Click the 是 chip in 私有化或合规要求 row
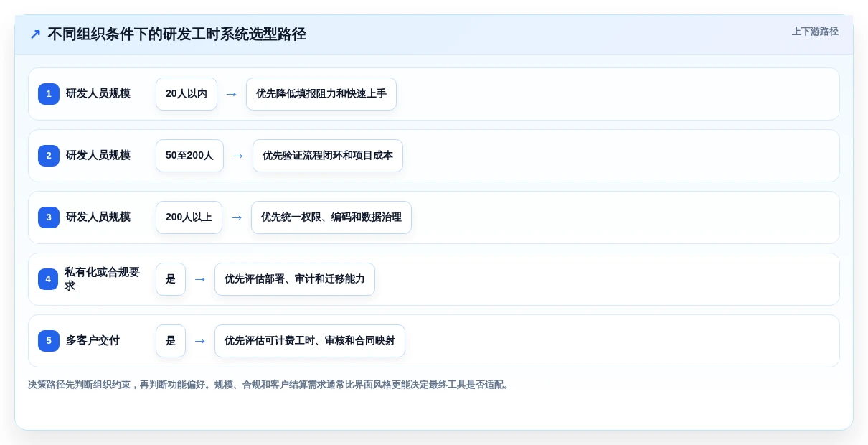Screen dimensions: 868x445 click(171, 279)
